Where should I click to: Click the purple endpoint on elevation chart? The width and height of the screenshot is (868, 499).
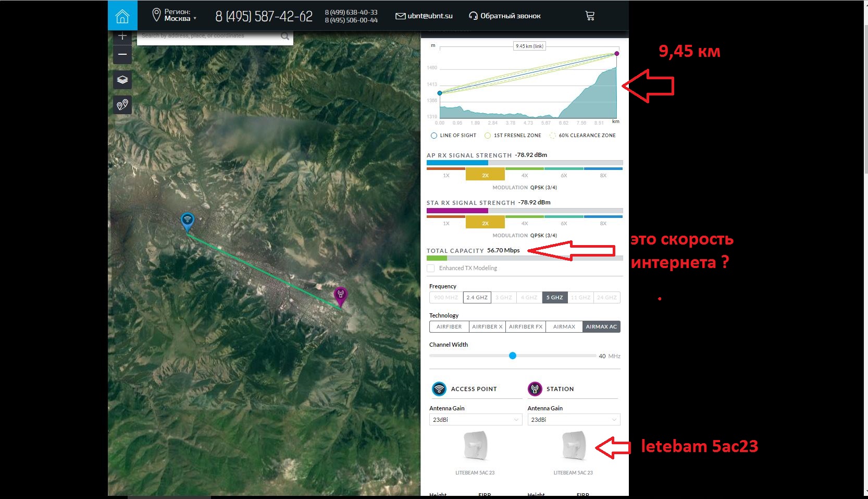click(x=617, y=54)
